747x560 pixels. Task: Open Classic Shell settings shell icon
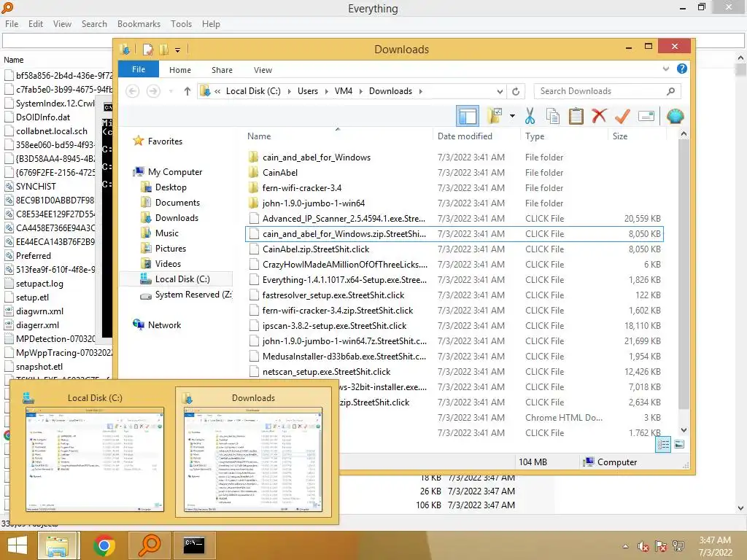click(x=675, y=116)
